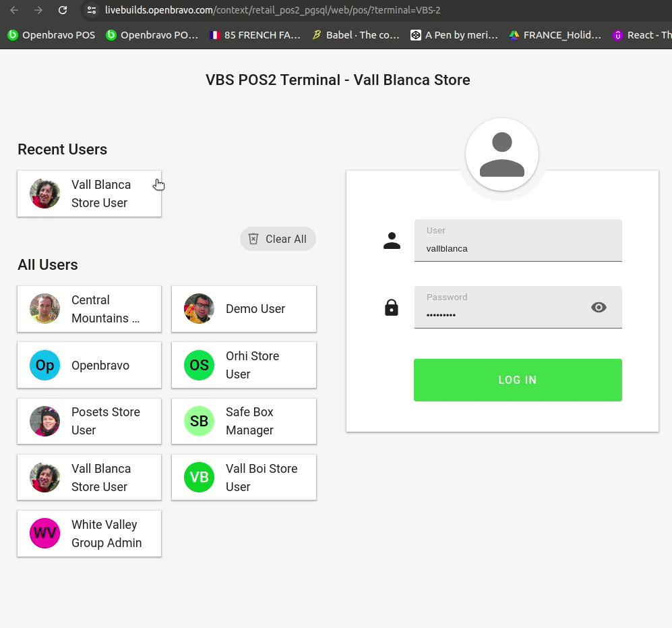Click the Openbravo 'Op' avatar icon
Image resolution: width=672 pixels, height=628 pixels.
pyautogui.click(x=45, y=366)
